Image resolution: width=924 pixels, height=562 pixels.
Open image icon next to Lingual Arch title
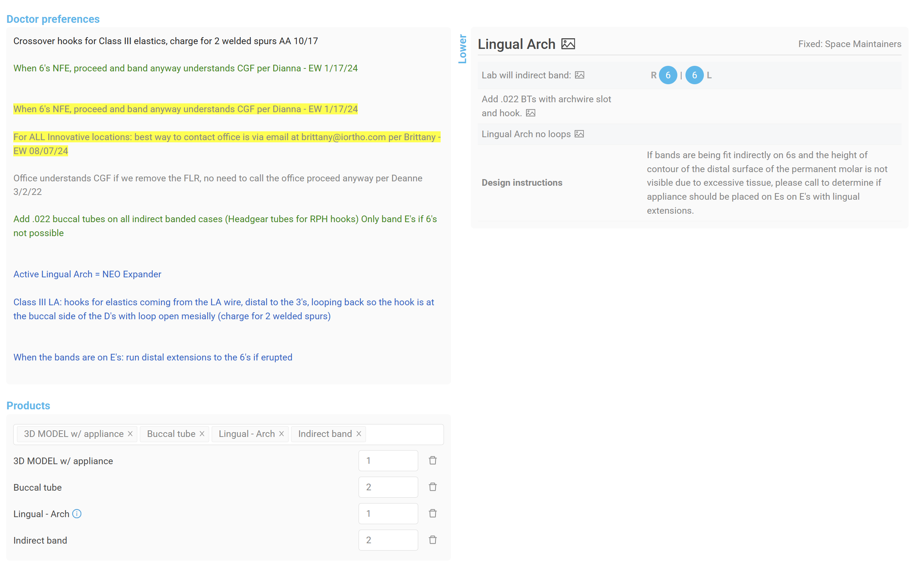tap(568, 44)
